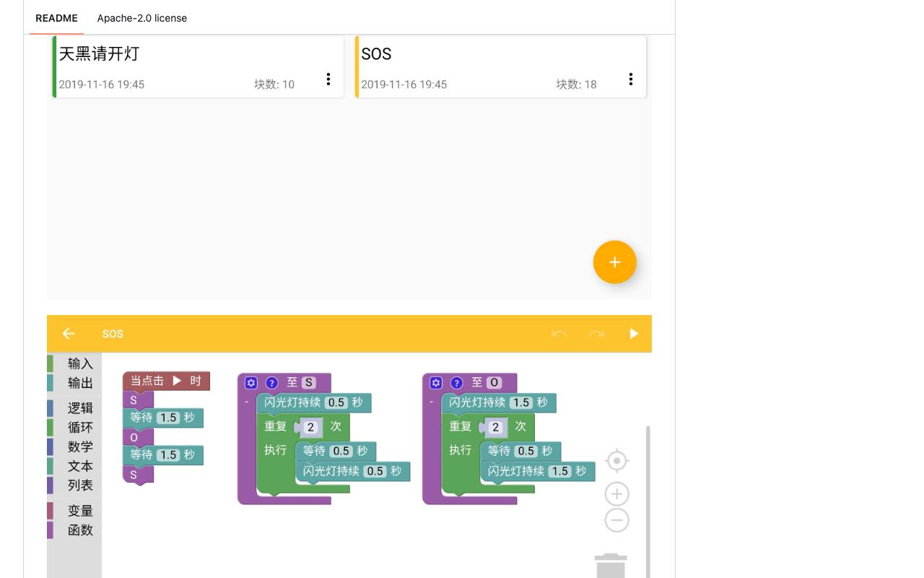The width and height of the screenshot is (924, 578).
Task: Click the question mark on function O block
Action: pos(456,383)
